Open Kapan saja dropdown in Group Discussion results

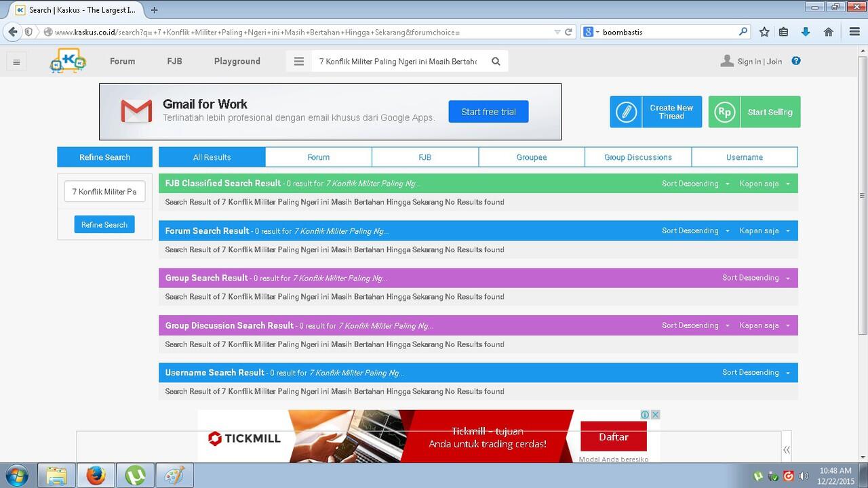pos(765,325)
